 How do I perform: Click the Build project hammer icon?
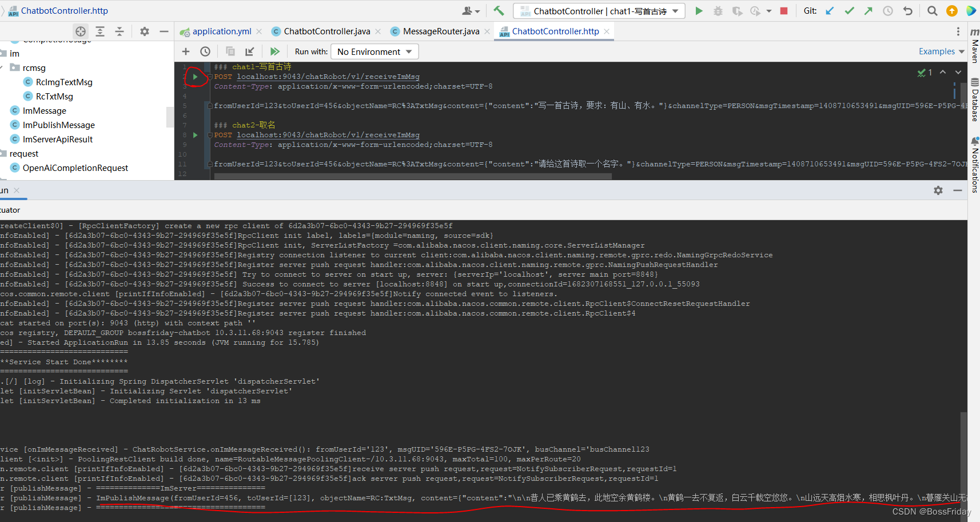[499, 11]
